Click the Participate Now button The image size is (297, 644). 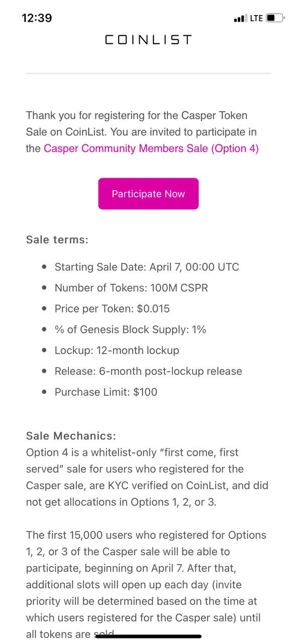[x=148, y=194]
